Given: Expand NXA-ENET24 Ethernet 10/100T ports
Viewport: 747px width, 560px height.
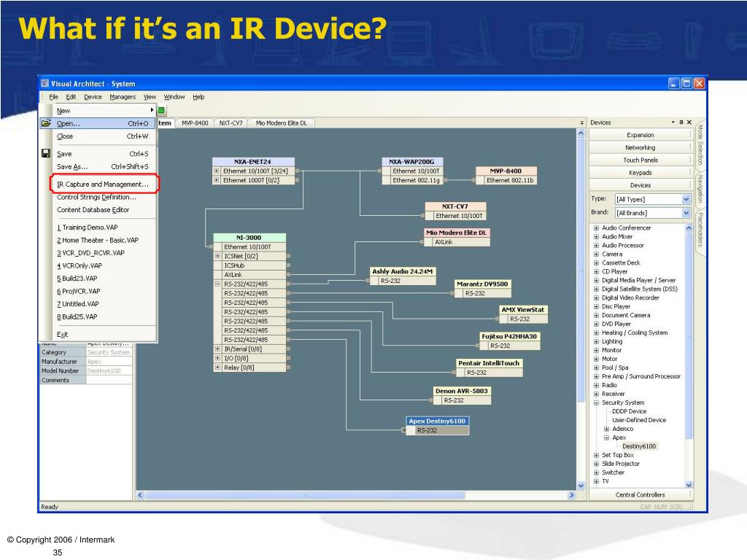Looking at the screenshot, I should click(x=217, y=171).
